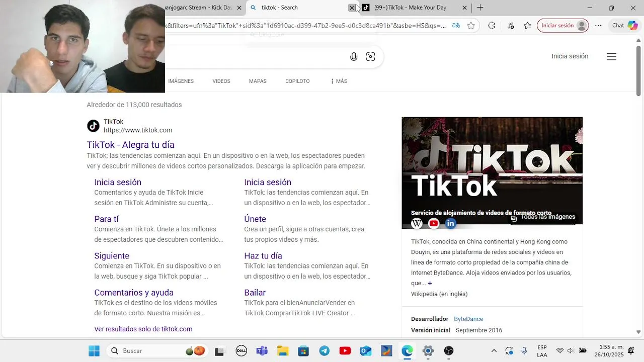Click the TikTok site favicon in result
Screen dimensions: 644x362
click(x=93, y=126)
